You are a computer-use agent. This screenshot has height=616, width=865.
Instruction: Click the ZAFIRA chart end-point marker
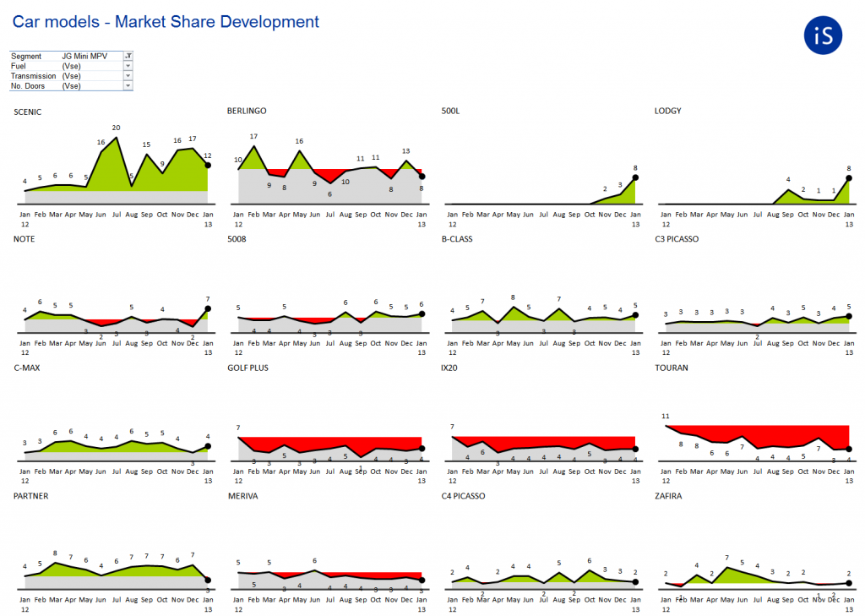coord(849,583)
